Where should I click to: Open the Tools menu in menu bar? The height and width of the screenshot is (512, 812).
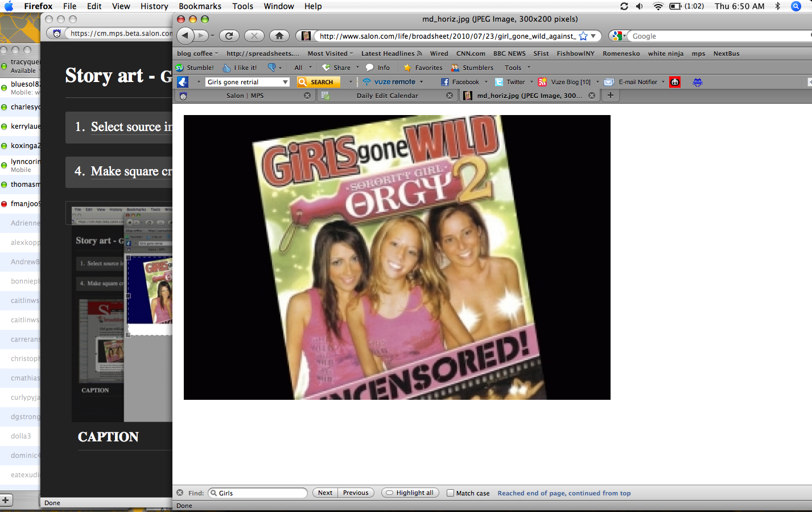242,6
